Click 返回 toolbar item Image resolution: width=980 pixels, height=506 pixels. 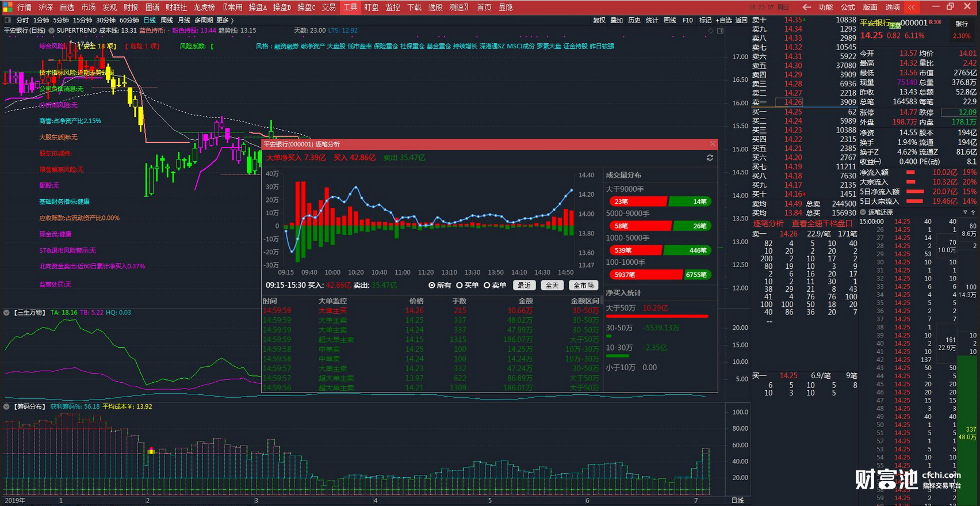coord(741,20)
